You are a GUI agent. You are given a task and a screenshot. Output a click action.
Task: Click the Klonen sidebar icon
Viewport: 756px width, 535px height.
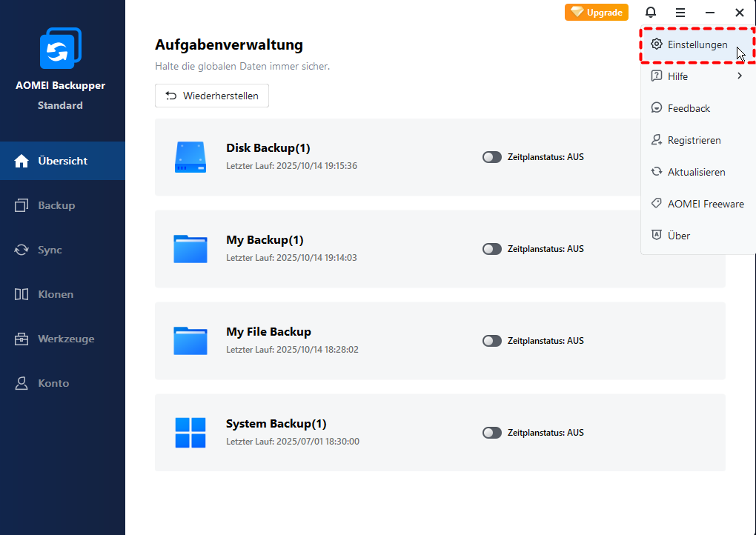coord(21,294)
